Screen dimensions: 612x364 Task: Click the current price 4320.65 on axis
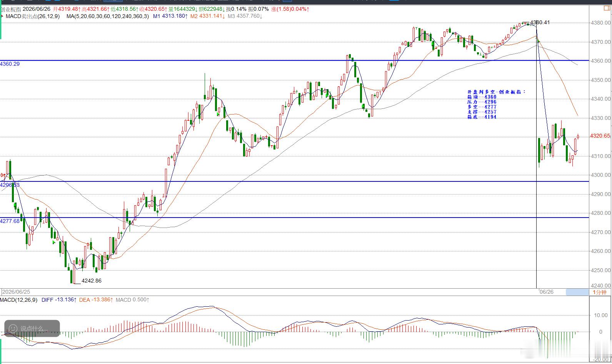[600, 136]
